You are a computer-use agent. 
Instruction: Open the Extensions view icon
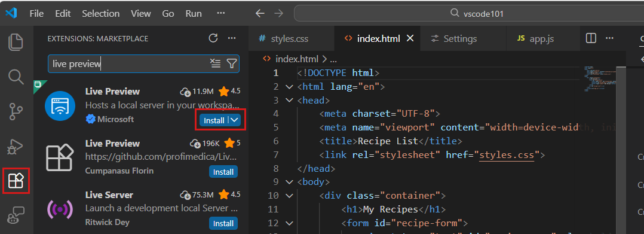click(x=16, y=181)
